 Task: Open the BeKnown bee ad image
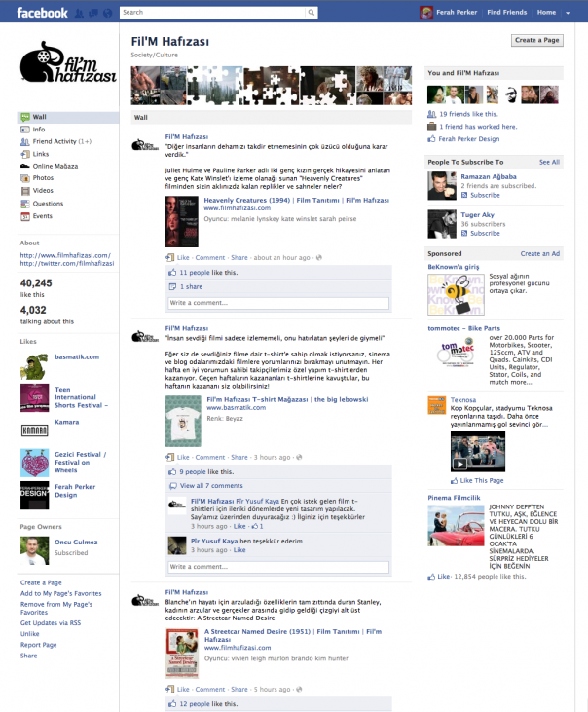coord(456,294)
